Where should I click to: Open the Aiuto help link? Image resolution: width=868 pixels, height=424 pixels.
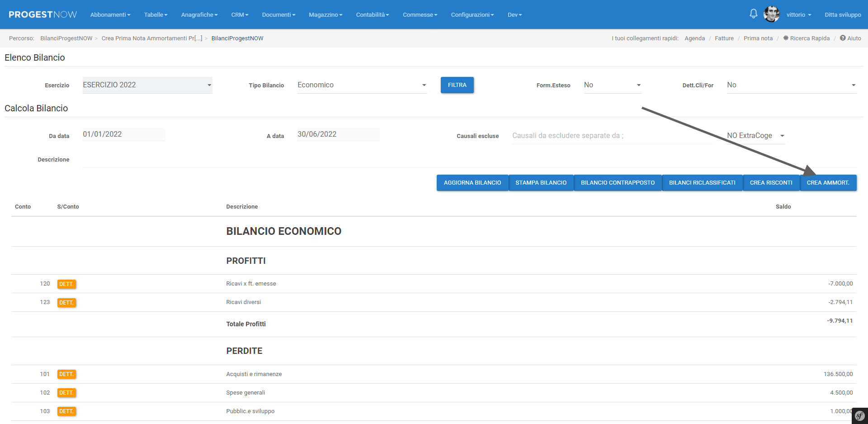tap(850, 38)
